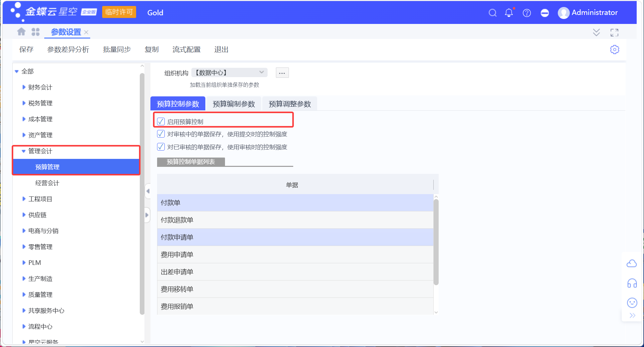
Task: Disable the 启用预算控制 checkbox
Action: [161, 121]
